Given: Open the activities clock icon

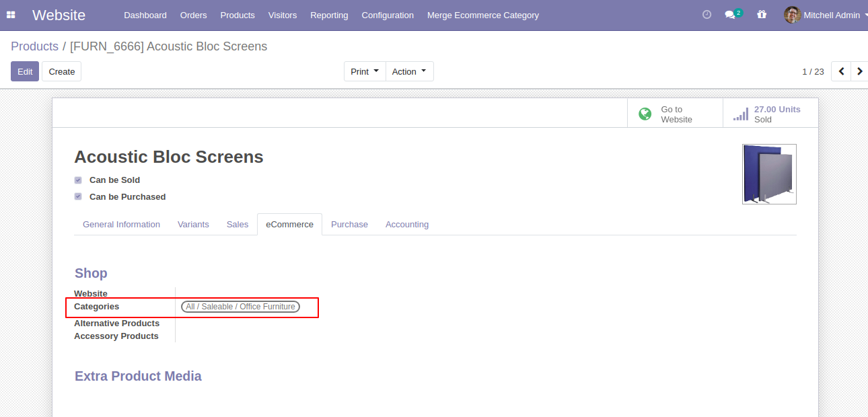Looking at the screenshot, I should coord(707,15).
